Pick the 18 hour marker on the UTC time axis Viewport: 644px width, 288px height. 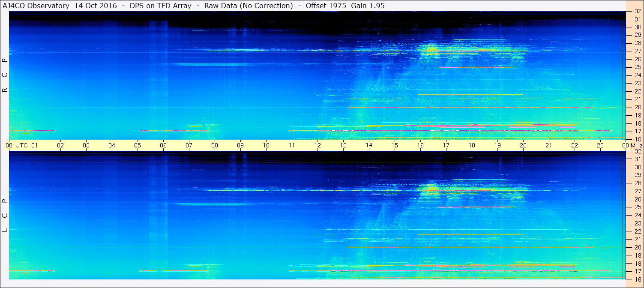[x=472, y=145]
